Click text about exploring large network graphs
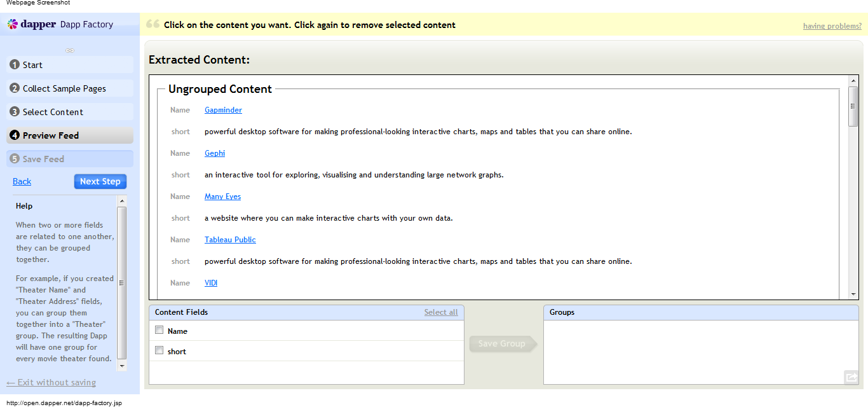868x407 pixels. [354, 175]
